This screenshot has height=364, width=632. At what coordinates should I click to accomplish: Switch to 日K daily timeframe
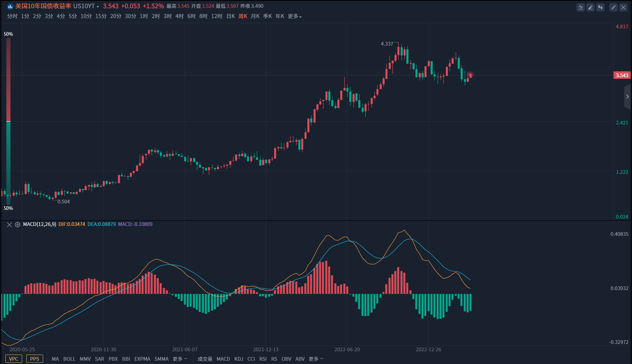[231, 16]
